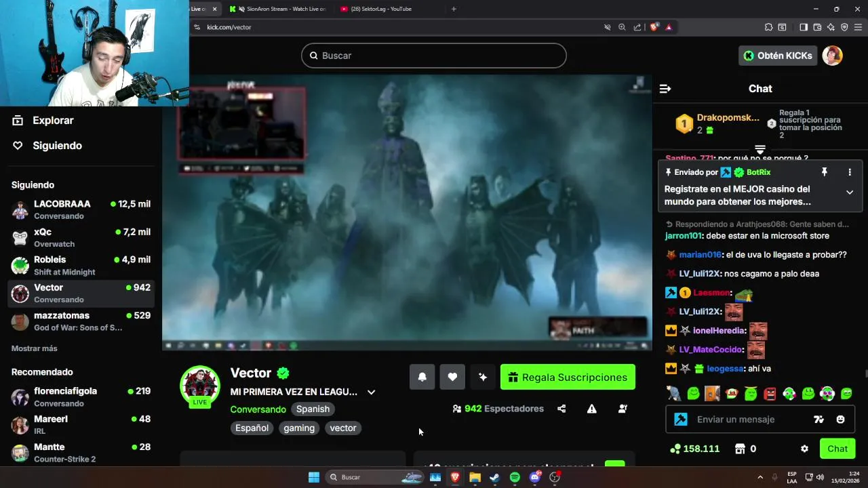Open Brave VPN shield icon

tap(844, 27)
